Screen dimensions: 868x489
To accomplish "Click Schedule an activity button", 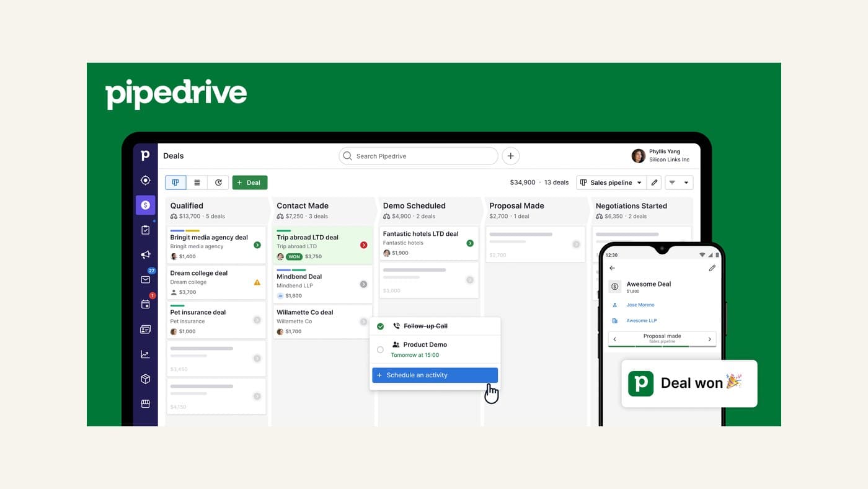I will pyautogui.click(x=435, y=375).
